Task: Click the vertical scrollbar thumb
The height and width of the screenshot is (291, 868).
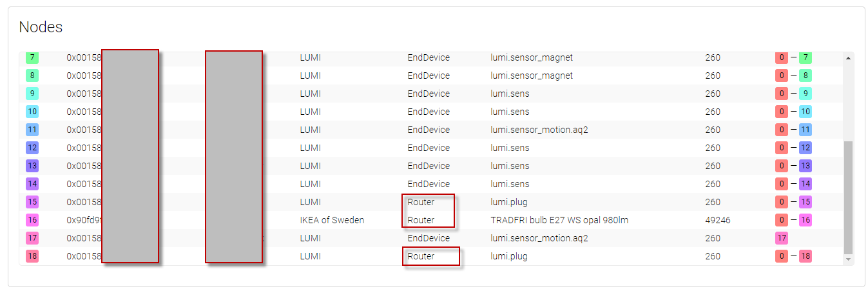Action: tap(848, 197)
